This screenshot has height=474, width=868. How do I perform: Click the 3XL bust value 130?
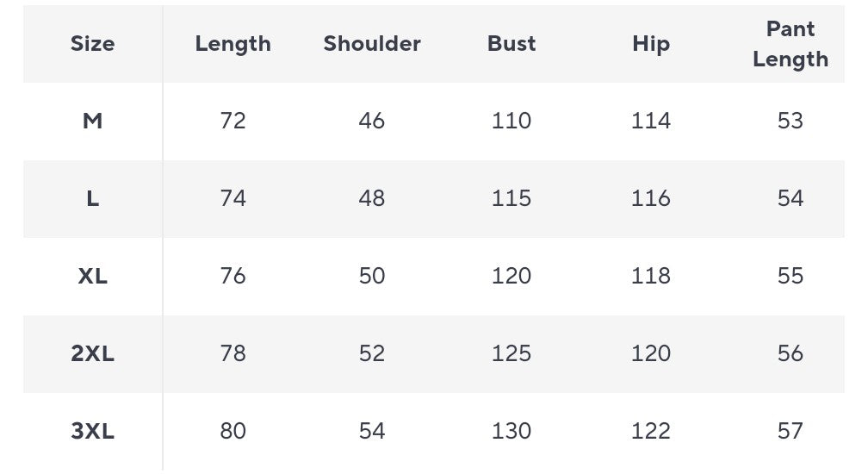pyautogui.click(x=512, y=431)
